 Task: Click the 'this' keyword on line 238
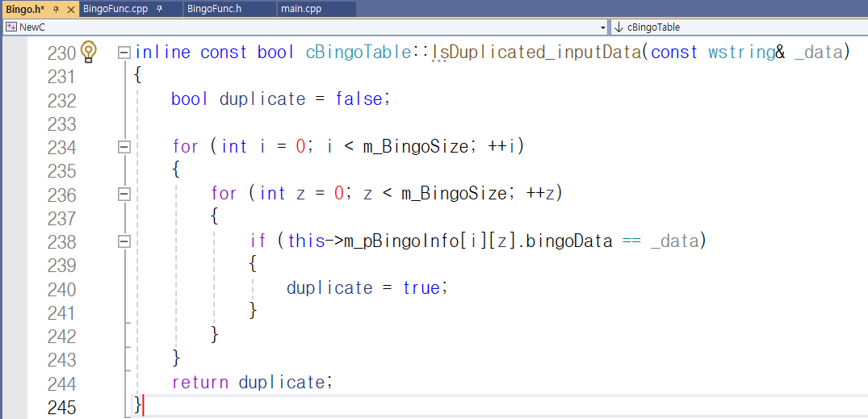pyautogui.click(x=307, y=241)
